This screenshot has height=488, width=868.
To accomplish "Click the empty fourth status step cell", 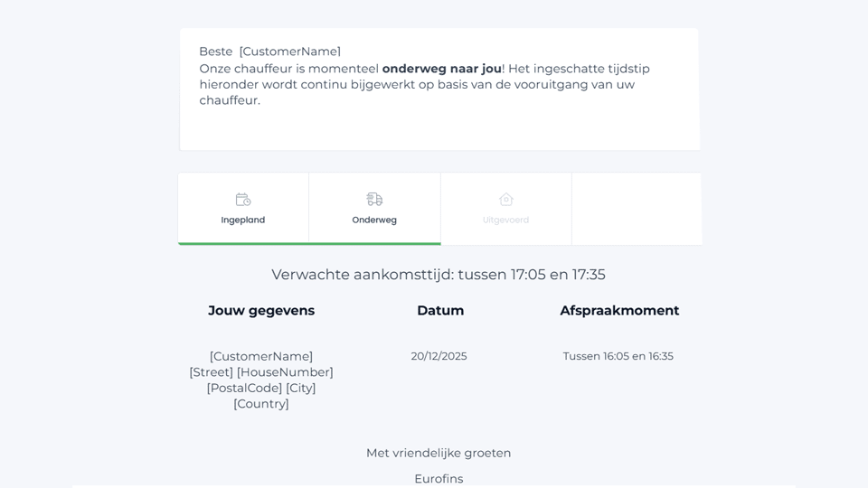I will [637, 209].
